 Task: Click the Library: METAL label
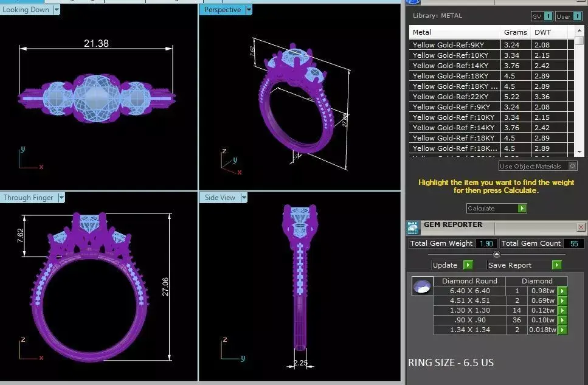(437, 16)
